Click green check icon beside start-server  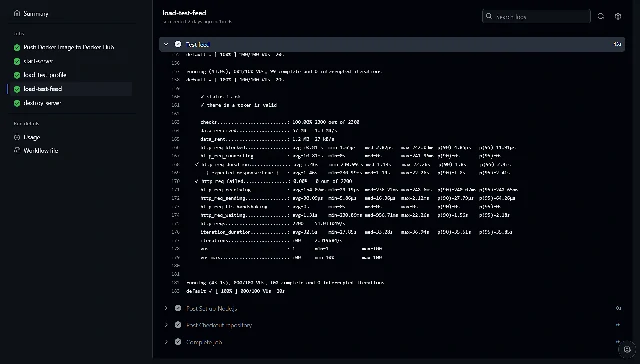tap(17, 61)
